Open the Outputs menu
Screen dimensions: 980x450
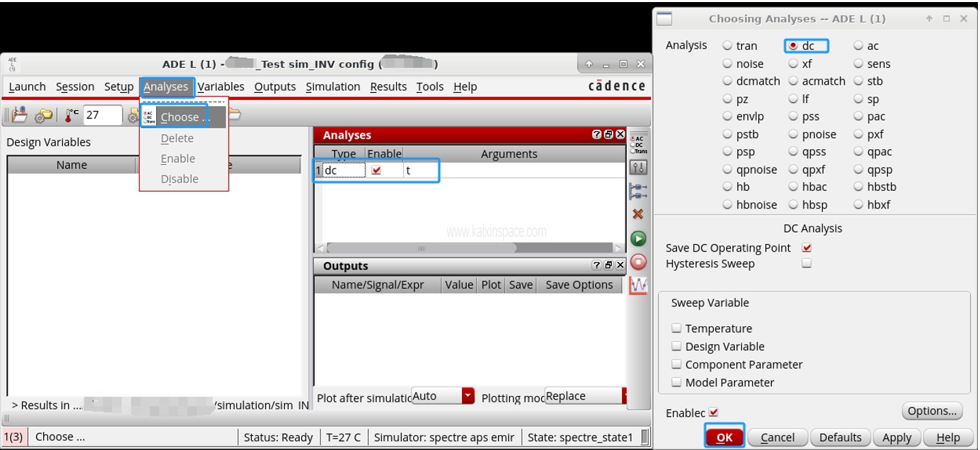275,87
